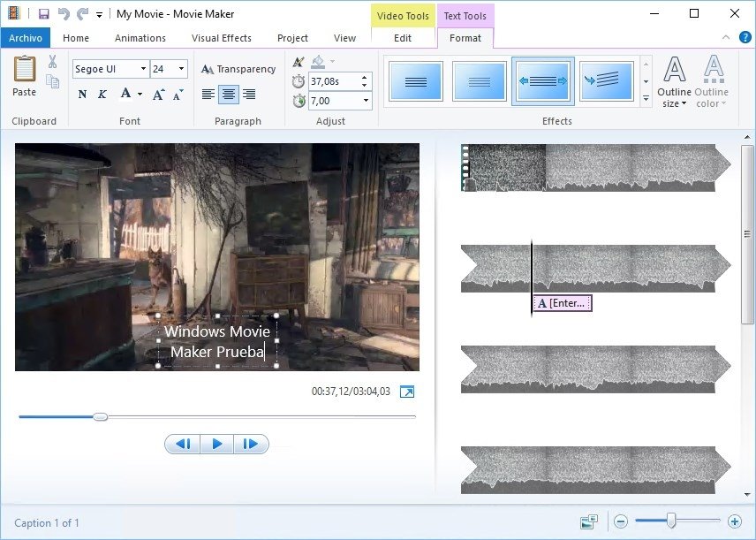Click the Edit text icon in Adjust

299,62
